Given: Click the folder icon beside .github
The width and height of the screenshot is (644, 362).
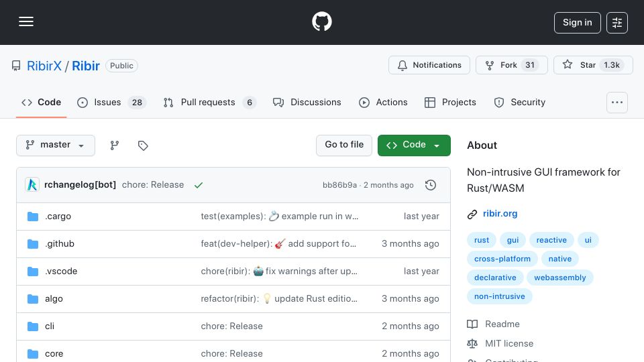Looking at the screenshot, I should [x=33, y=244].
